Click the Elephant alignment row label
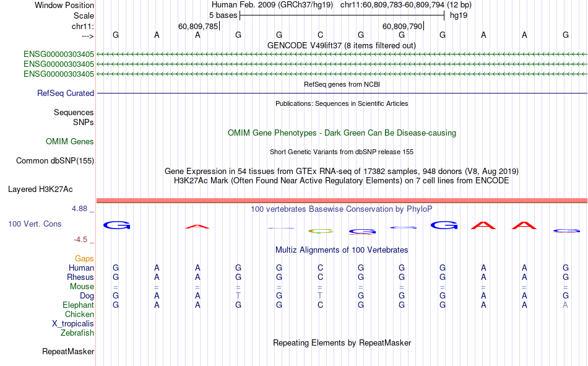This screenshot has height=366, width=588. tap(78, 305)
